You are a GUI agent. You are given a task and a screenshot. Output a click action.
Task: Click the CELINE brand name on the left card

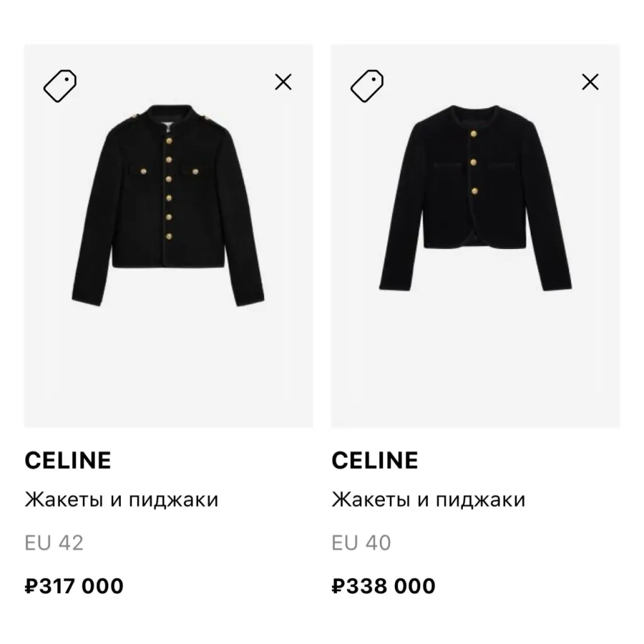click(67, 460)
